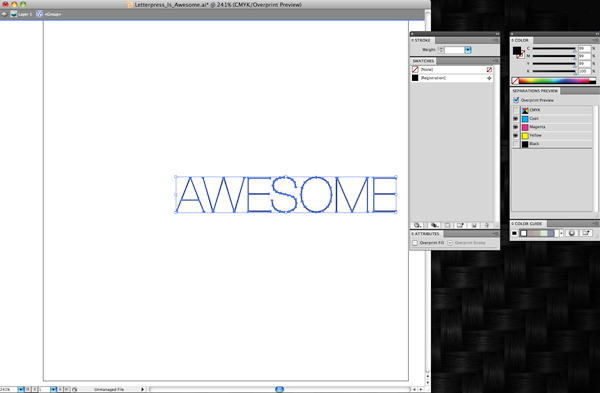The height and width of the screenshot is (393, 600).
Task: Click the New Swatch icon in Swatches
Action: [474, 225]
